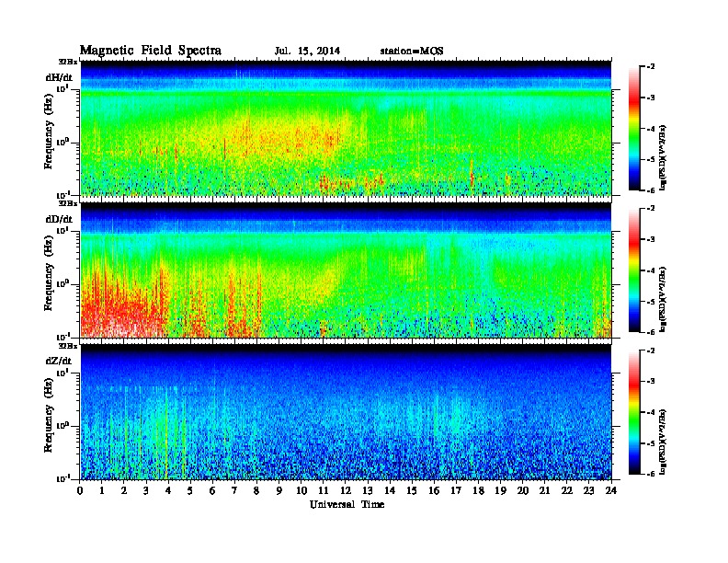Click hour tick label "21" on time axis
Screen dimensions: 728x563
click(544, 491)
